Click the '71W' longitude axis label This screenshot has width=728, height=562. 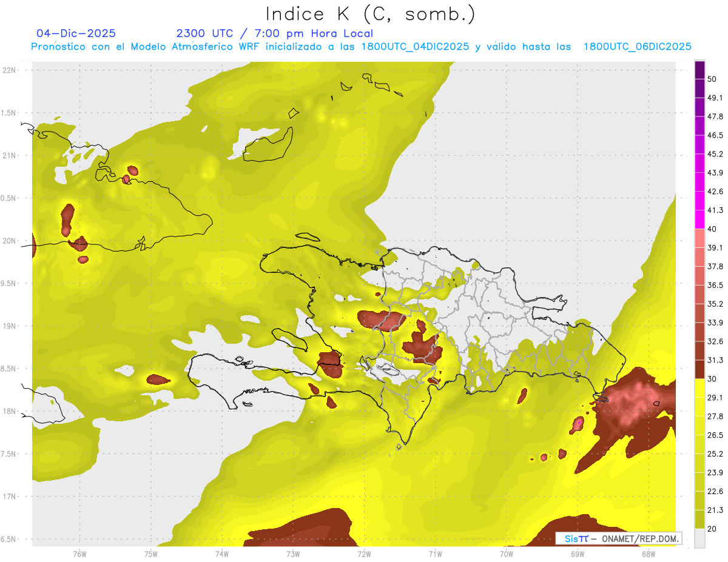click(435, 553)
